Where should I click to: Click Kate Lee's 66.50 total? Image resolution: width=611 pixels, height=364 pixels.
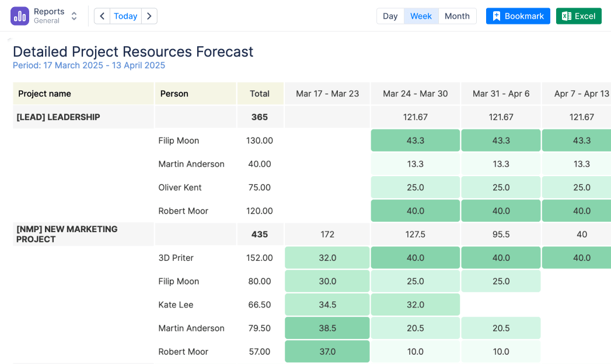coord(260,305)
